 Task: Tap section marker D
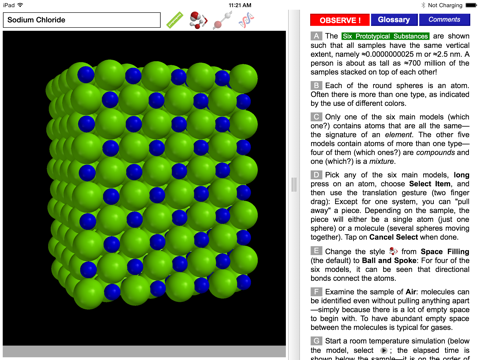point(316,175)
